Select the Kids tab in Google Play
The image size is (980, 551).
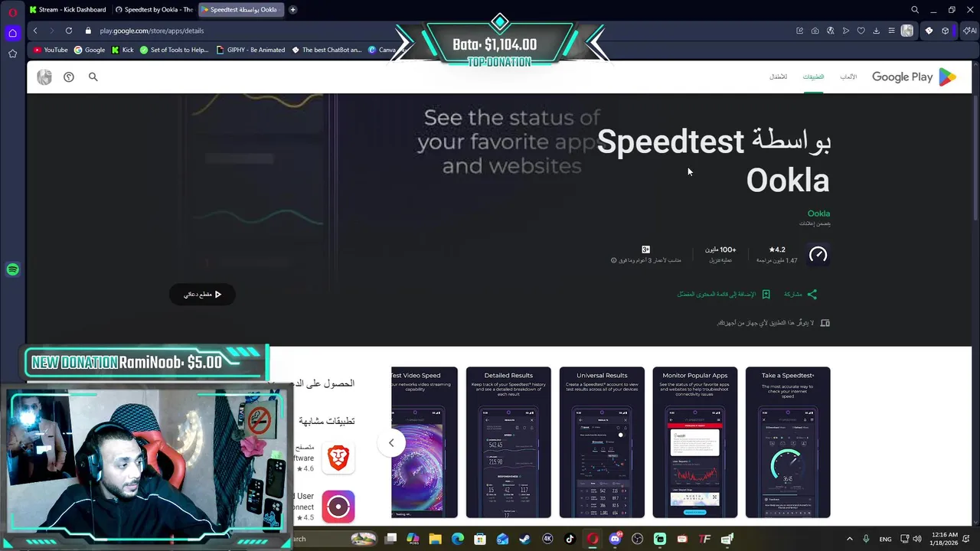point(778,77)
